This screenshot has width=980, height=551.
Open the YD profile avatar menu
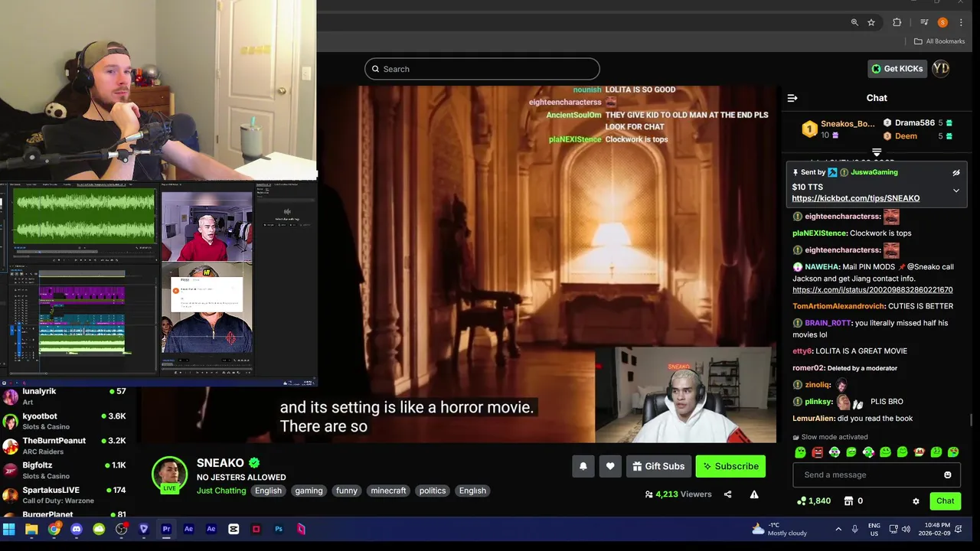click(941, 69)
